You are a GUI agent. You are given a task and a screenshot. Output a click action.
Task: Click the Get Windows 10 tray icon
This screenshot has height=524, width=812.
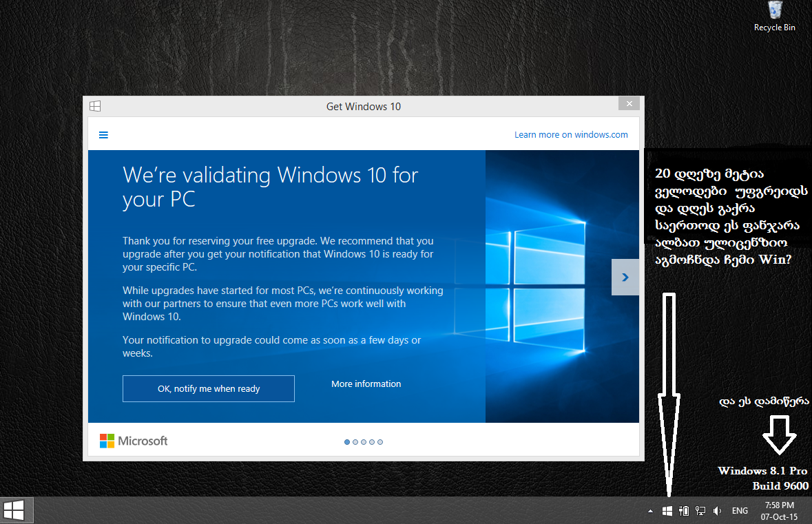(667, 511)
